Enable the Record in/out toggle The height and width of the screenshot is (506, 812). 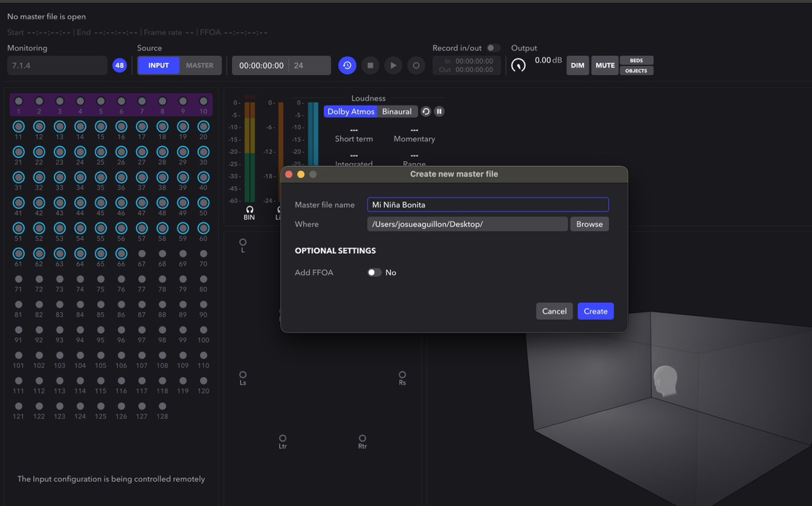click(494, 48)
